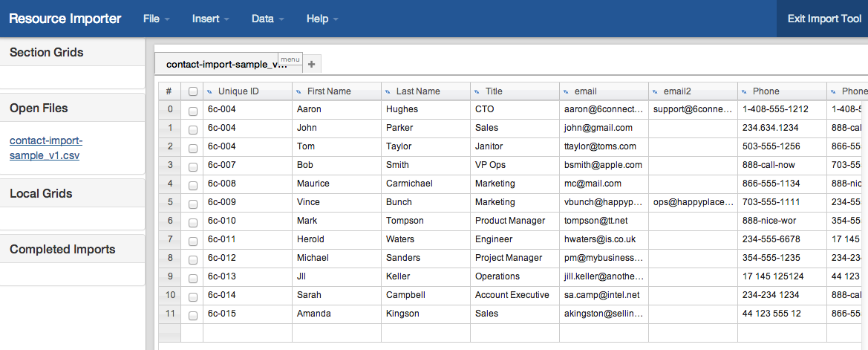Open the File dropdown menu
Screen dimensions: 868x350
[x=156, y=19]
